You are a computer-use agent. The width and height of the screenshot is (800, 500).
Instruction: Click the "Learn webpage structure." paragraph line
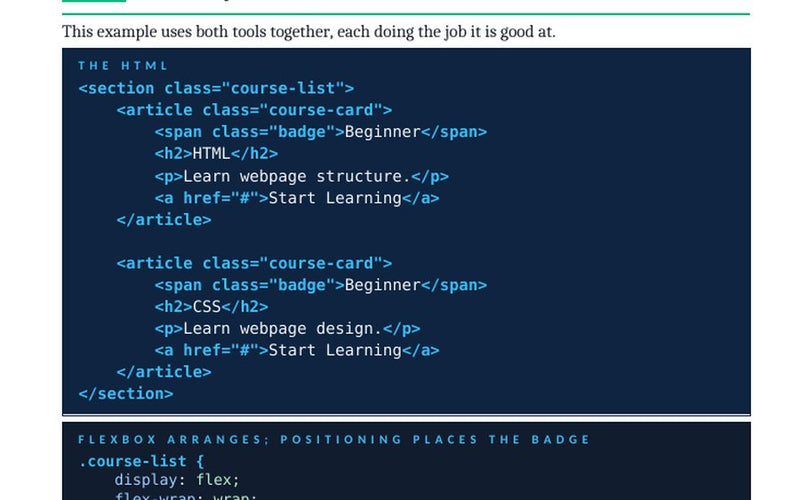(x=302, y=176)
